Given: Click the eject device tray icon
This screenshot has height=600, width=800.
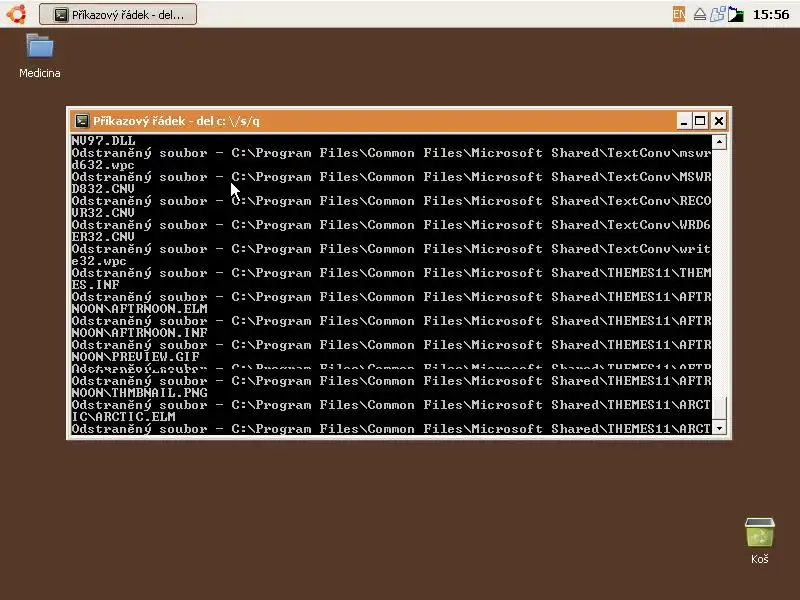Looking at the screenshot, I should 699,14.
